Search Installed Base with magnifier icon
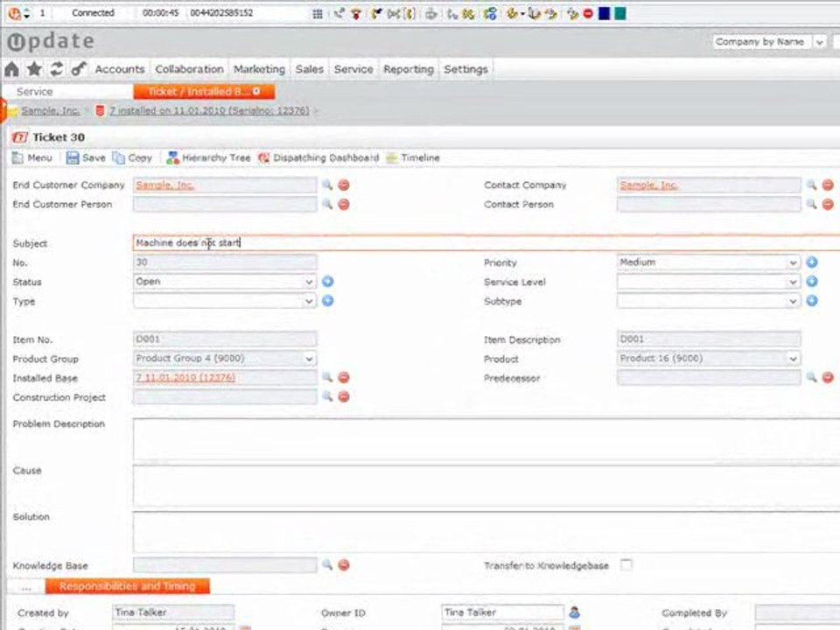This screenshot has width=840, height=630. click(327, 377)
